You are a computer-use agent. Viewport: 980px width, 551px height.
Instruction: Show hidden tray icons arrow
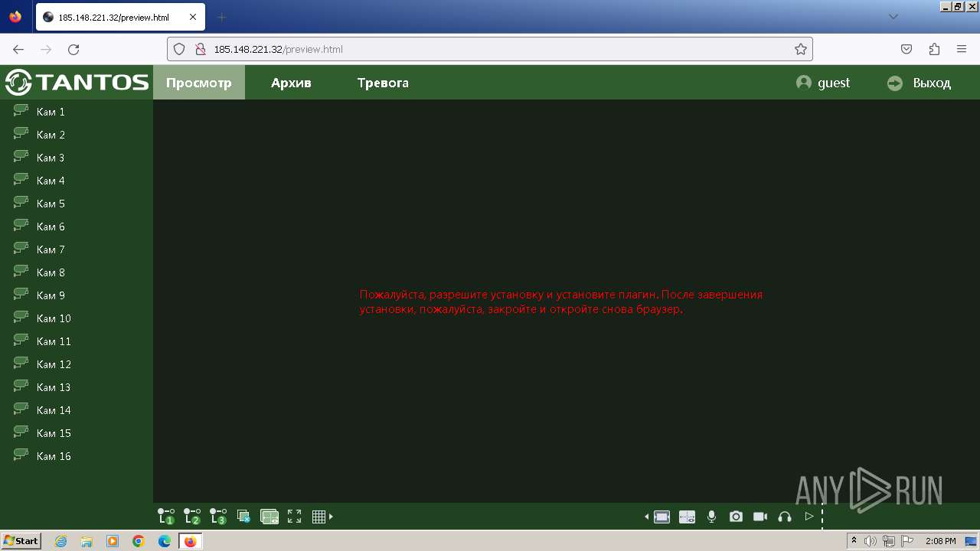[x=854, y=541]
